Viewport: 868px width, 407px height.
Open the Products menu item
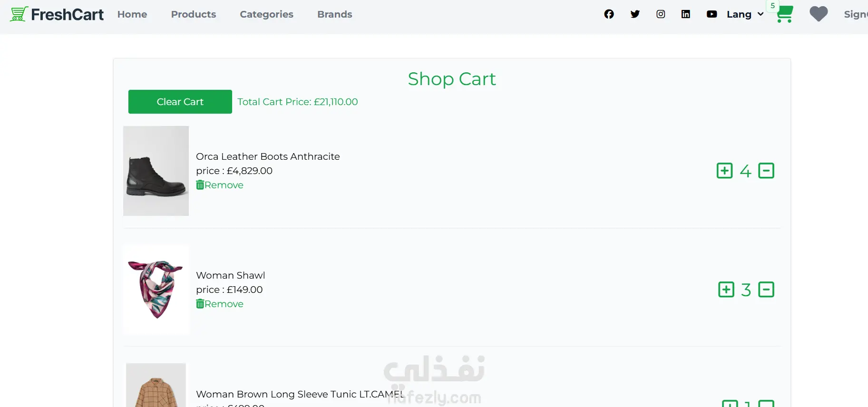194,14
